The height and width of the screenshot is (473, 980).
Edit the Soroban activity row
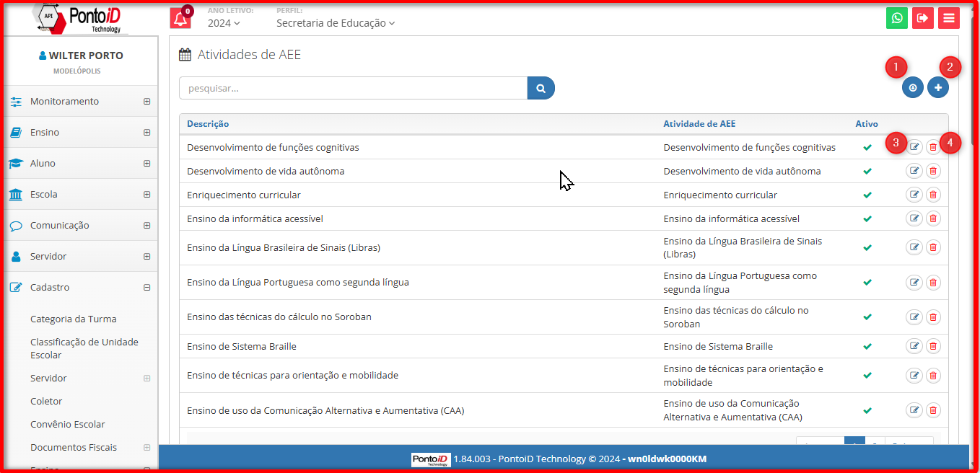[914, 317]
